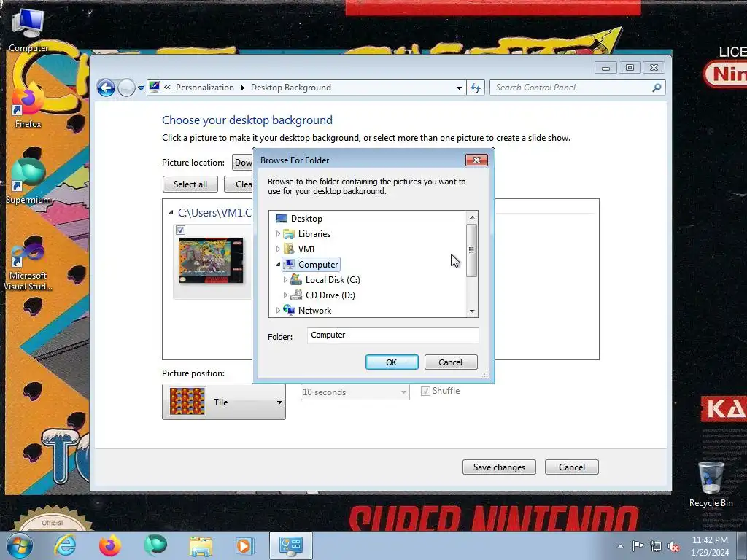
Task: Click the Desktop Background breadcrumb
Action: pos(291,87)
